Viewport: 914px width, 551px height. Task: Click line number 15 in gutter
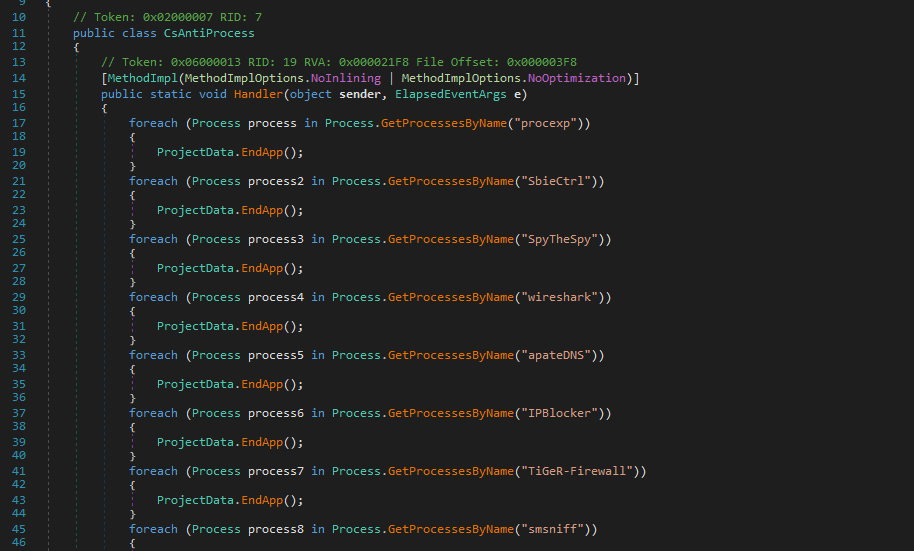(18, 94)
